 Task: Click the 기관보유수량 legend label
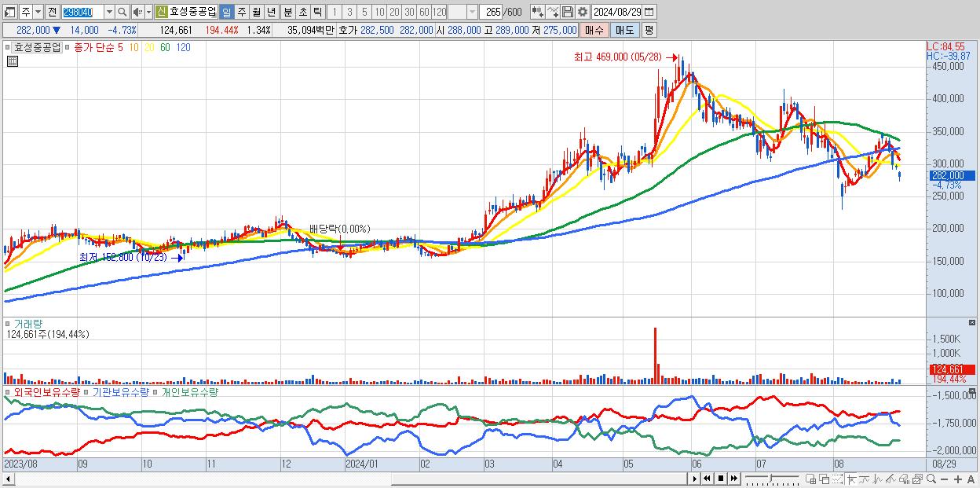tap(120, 391)
